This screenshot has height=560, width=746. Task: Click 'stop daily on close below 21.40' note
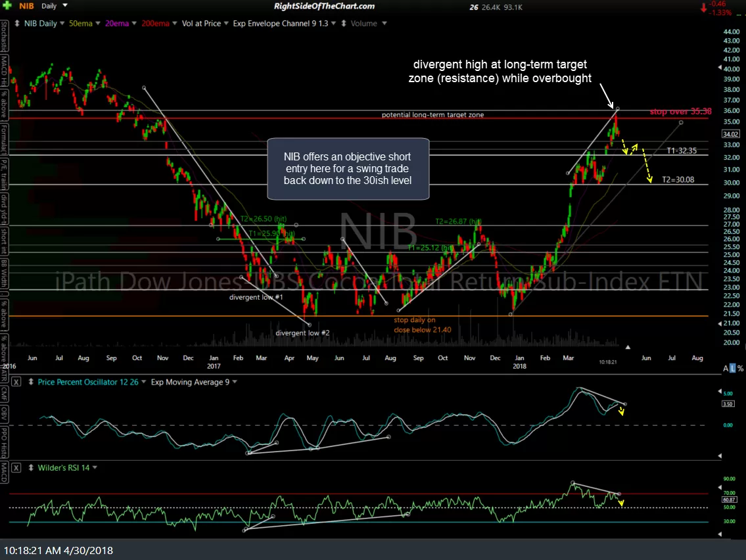423,325
